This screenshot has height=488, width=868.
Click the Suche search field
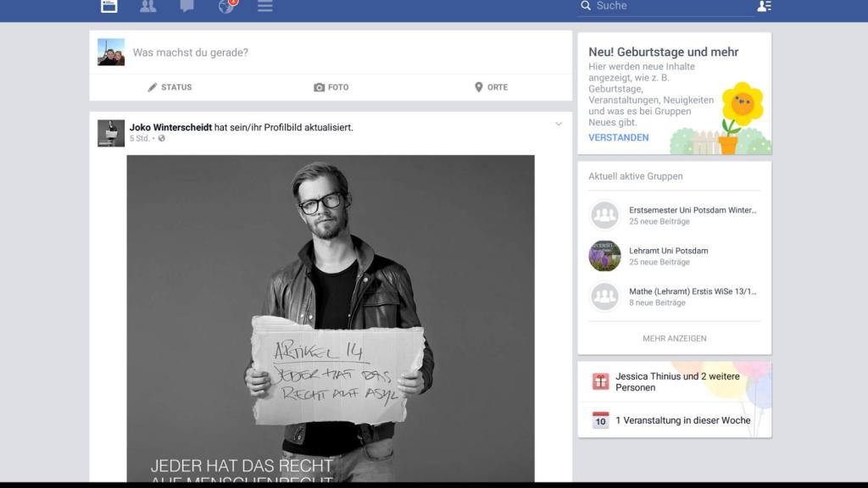(661, 6)
